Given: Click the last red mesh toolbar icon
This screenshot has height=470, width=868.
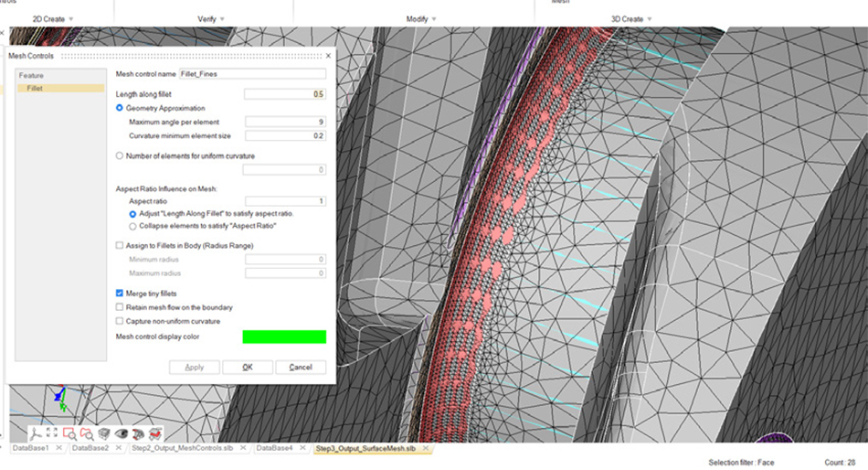Looking at the screenshot, I should coord(155,433).
